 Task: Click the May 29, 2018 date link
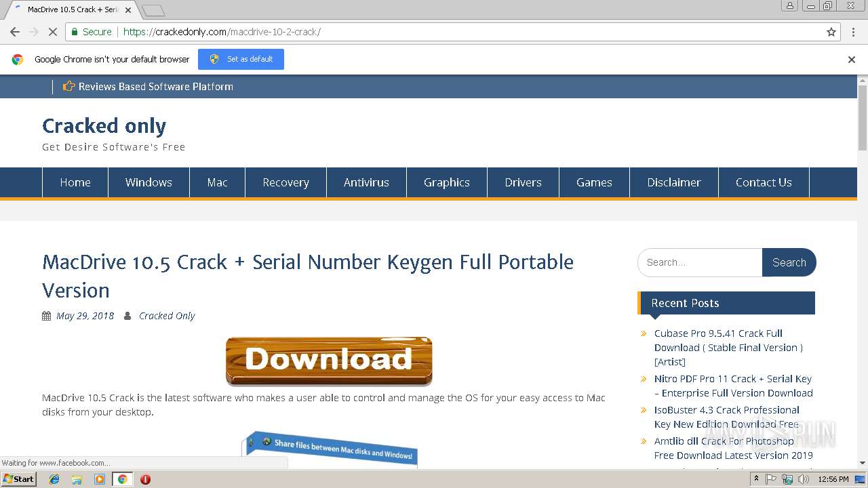tap(85, 316)
